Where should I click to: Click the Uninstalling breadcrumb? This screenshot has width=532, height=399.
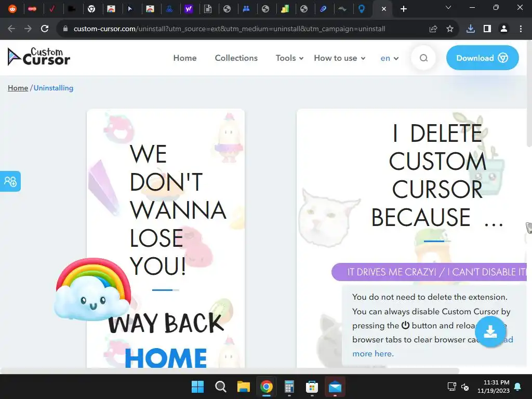point(54,88)
